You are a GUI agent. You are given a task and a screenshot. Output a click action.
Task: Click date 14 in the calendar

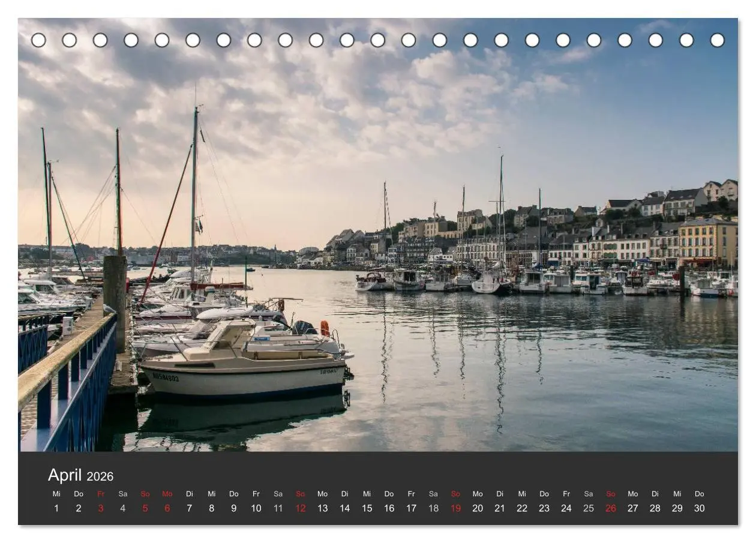pos(345,508)
